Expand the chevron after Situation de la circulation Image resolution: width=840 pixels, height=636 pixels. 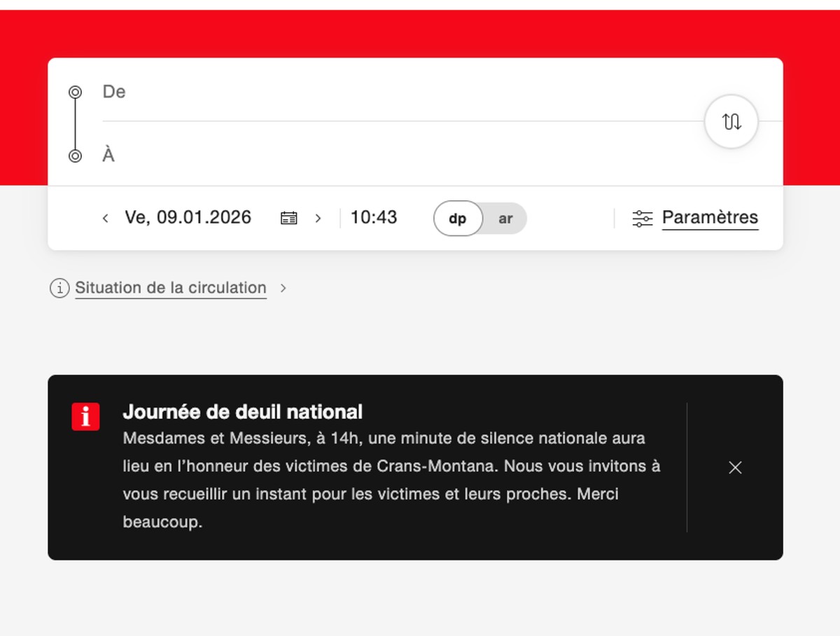(283, 288)
